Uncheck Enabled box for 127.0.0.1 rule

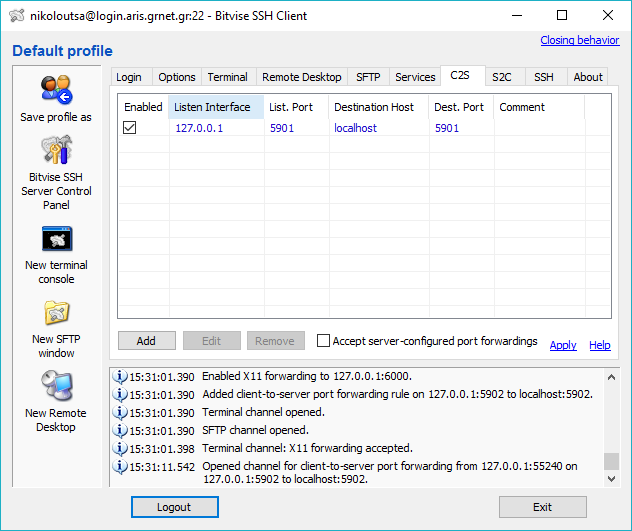click(129, 128)
